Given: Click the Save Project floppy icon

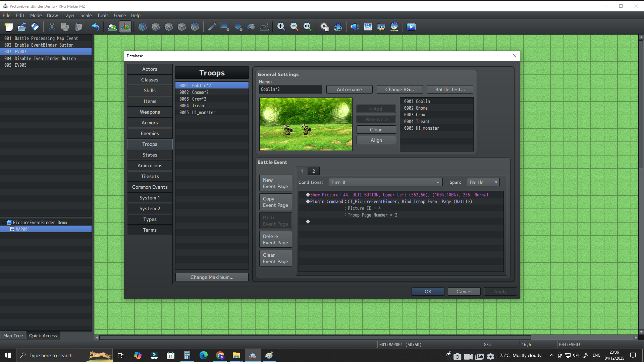Looking at the screenshot, I should tap(35, 27).
